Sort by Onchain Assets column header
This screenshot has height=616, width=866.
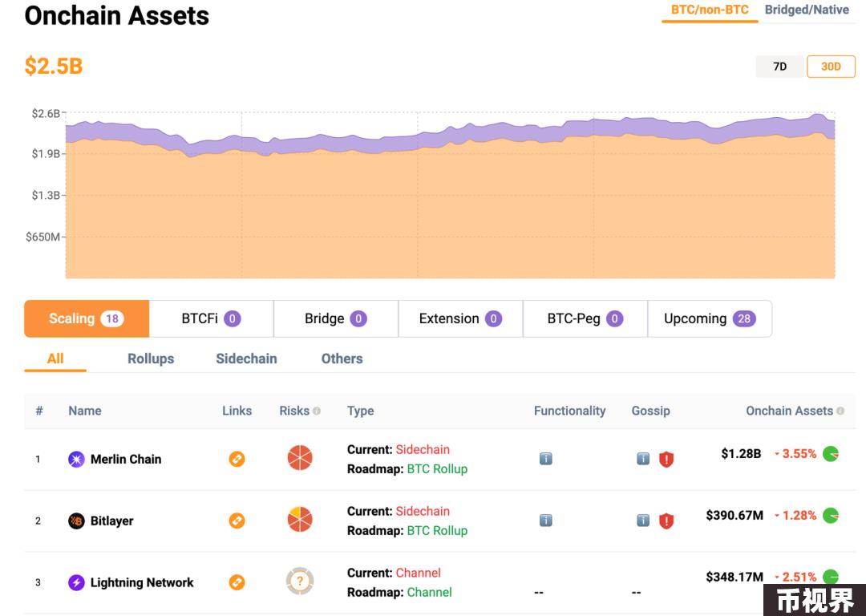point(789,411)
